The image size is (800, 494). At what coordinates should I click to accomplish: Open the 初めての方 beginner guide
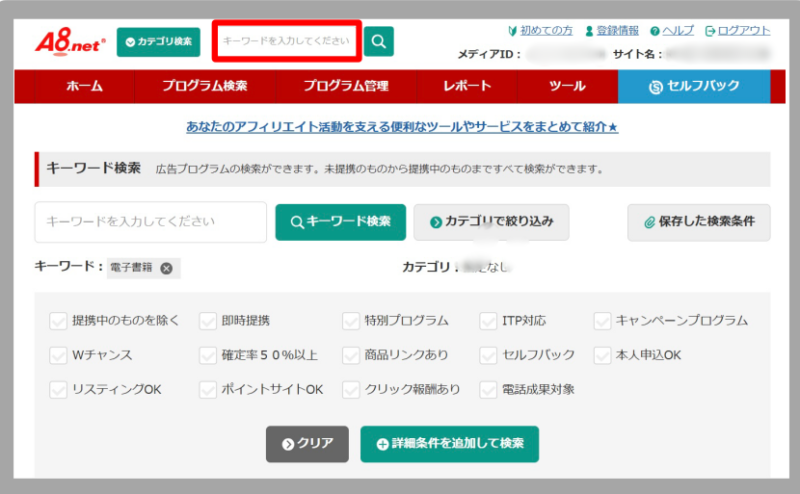[540, 31]
